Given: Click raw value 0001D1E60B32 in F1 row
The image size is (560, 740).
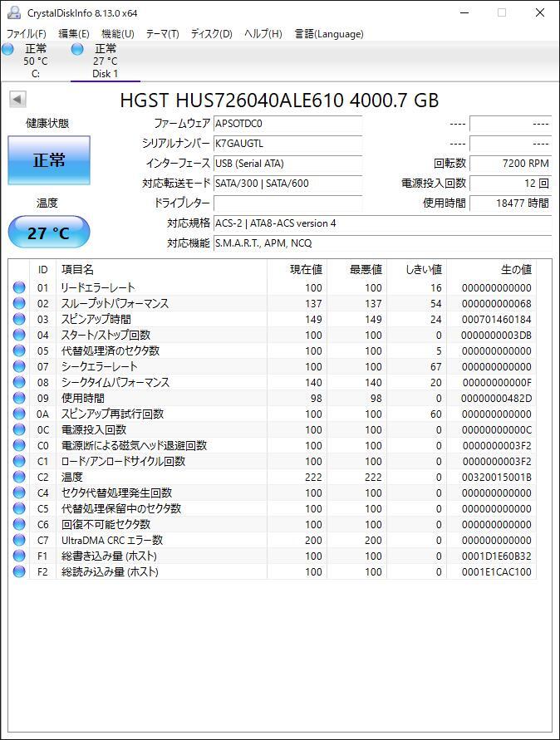Looking at the screenshot, I should (x=496, y=556).
